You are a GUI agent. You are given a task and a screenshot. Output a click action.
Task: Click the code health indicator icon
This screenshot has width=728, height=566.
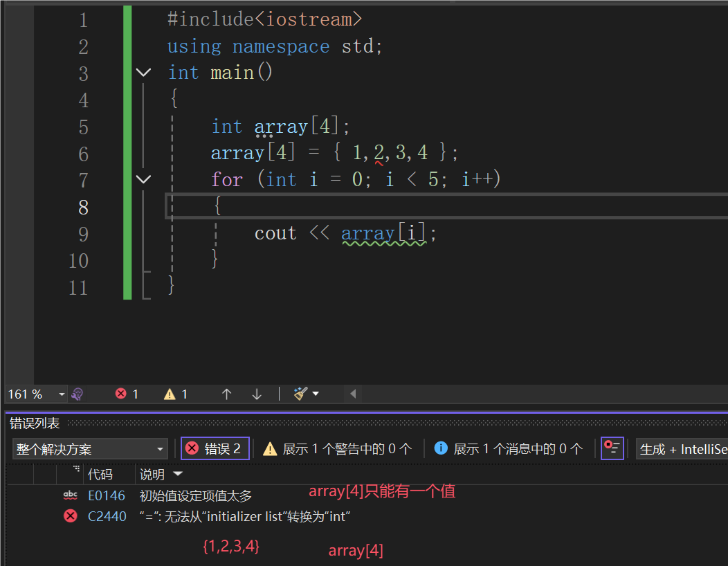coord(77,394)
